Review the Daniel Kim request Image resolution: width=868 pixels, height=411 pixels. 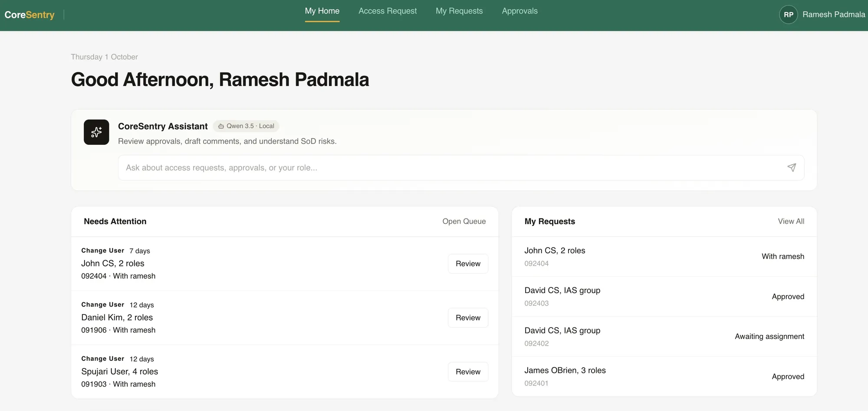pyautogui.click(x=468, y=318)
